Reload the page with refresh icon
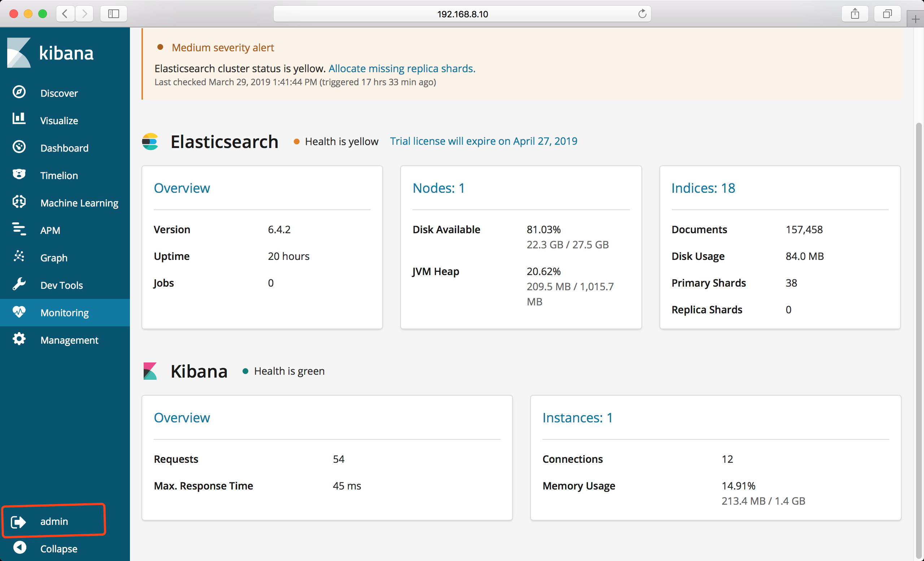924x561 pixels. click(642, 14)
